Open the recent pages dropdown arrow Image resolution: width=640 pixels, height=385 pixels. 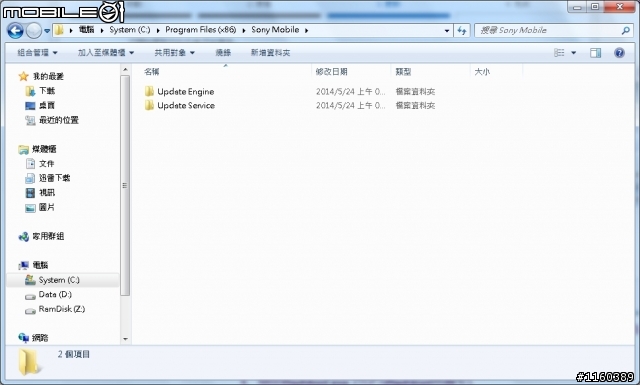point(47,31)
